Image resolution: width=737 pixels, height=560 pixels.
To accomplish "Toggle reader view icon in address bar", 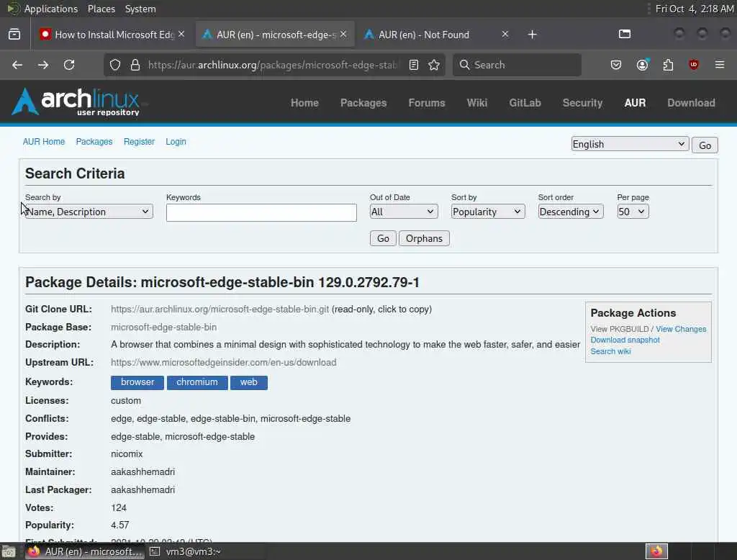I will (414, 65).
